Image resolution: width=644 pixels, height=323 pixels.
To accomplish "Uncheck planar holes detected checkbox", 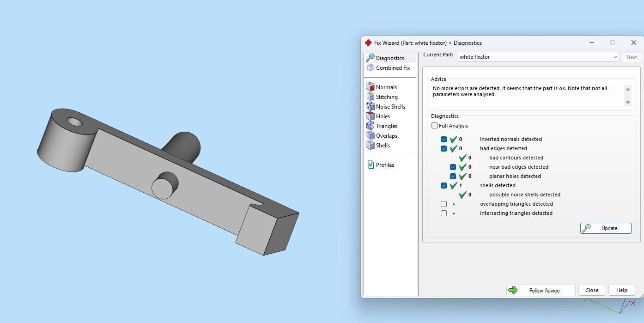I will (453, 176).
